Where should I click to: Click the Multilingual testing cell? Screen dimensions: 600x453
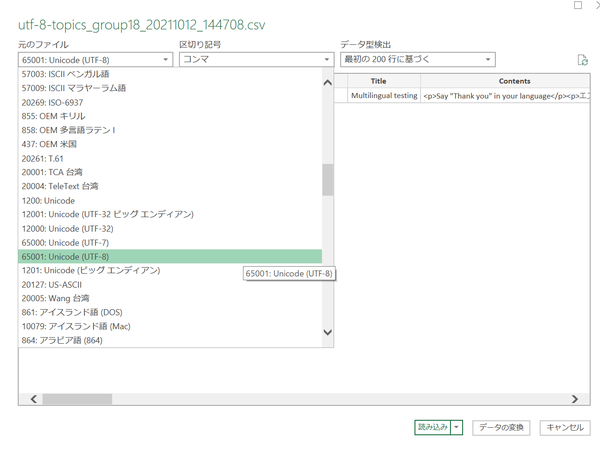pyautogui.click(x=384, y=96)
